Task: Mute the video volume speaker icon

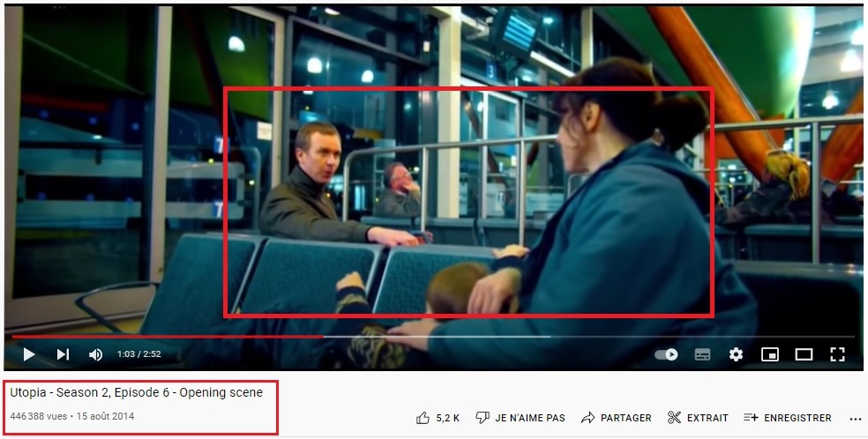Action: tap(96, 354)
